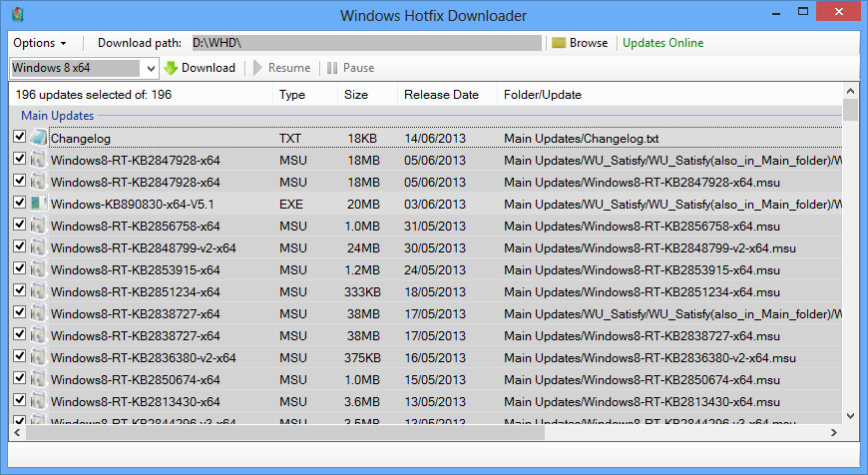Toggle checkbox for Windows8-RT-KB2813430-x64
868x475 pixels.
coord(19,400)
